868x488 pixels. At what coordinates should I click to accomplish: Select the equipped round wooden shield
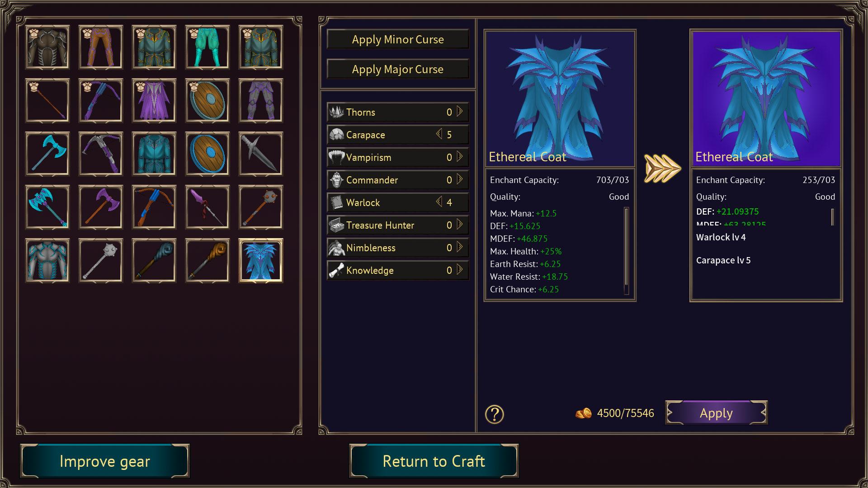coord(208,101)
